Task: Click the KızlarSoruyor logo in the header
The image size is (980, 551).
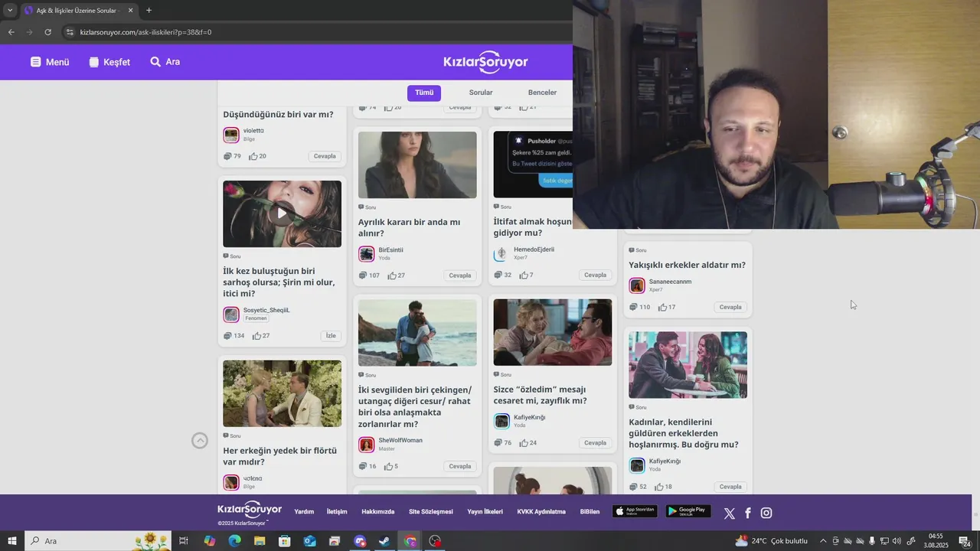Action: pos(485,62)
